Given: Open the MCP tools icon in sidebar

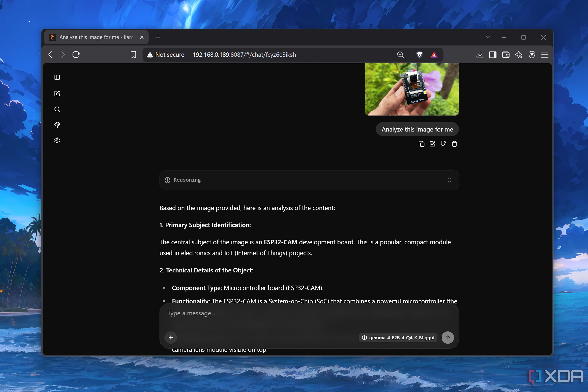Looking at the screenshot, I should pyautogui.click(x=57, y=125).
